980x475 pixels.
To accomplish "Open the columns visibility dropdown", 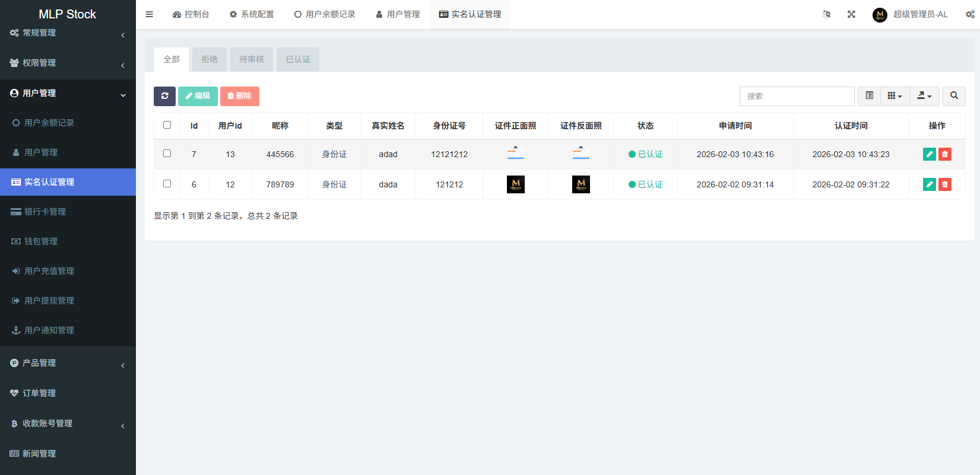I will (x=895, y=96).
